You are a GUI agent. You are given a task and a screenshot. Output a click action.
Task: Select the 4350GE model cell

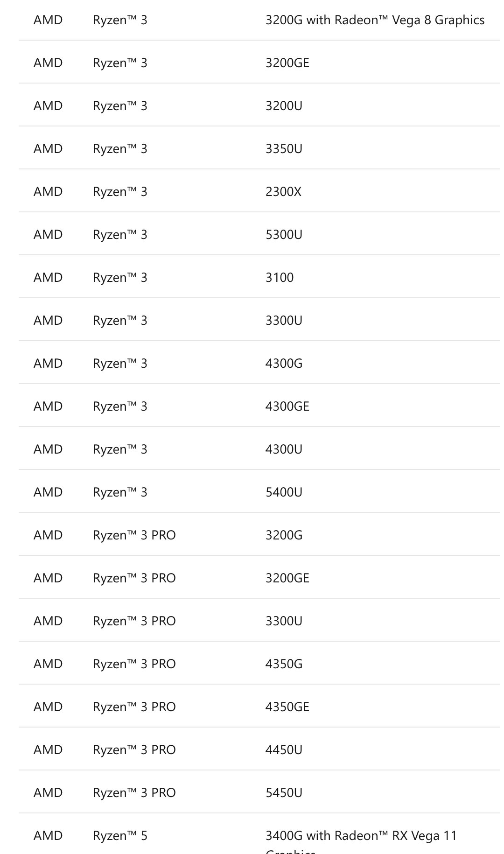coord(287,707)
